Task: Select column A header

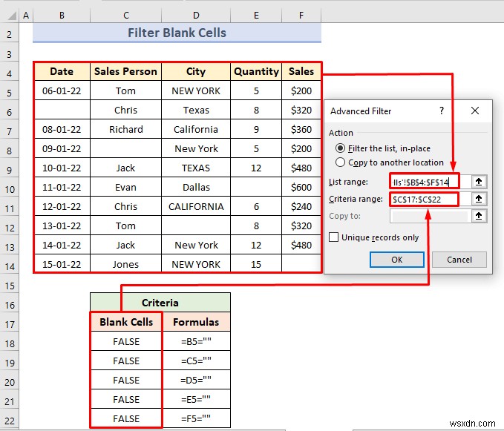Action: (26, 16)
